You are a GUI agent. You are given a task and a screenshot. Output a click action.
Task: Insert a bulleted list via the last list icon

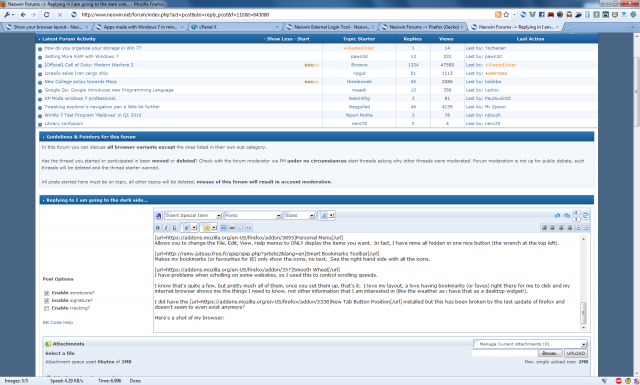(x=587, y=228)
